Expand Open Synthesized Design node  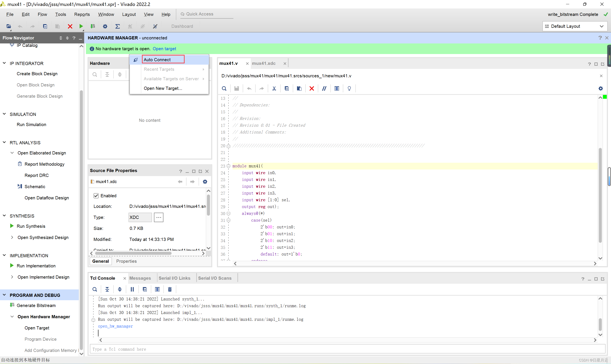(x=12, y=238)
